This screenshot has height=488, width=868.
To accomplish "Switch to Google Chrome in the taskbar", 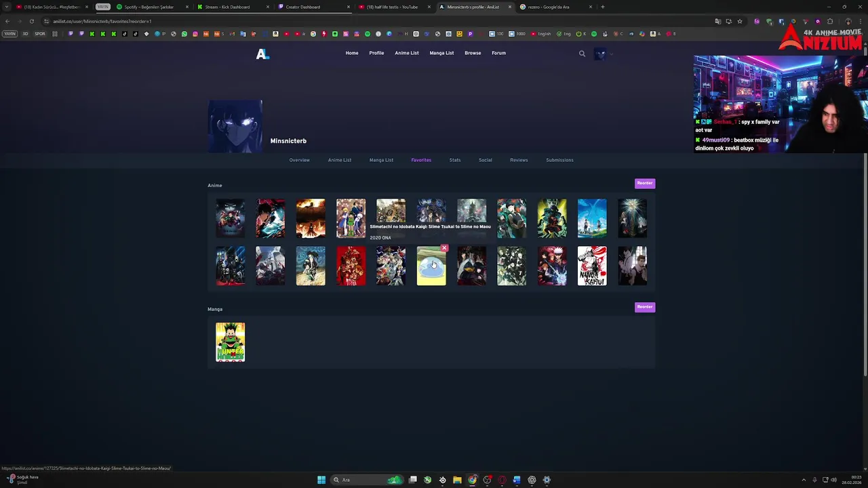I will tap(472, 480).
